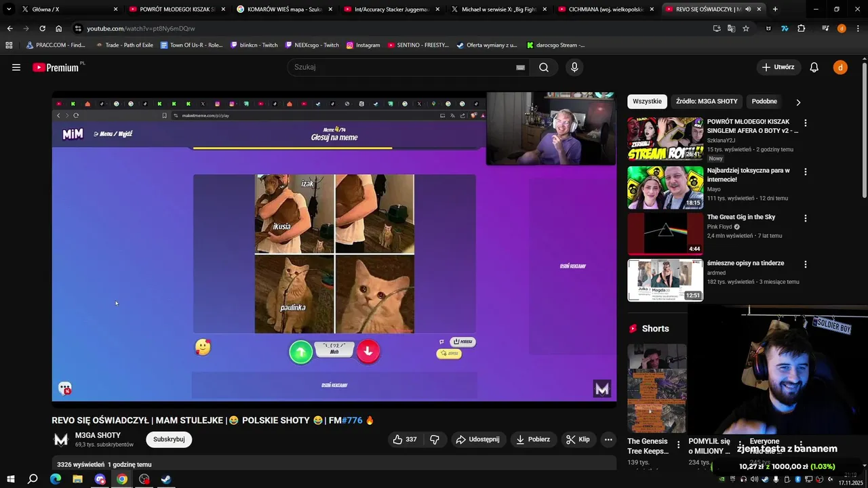
Task: Mute the playing REVO SIĘ OŚWIADCZYŁ tab
Action: (x=748, y=9)
